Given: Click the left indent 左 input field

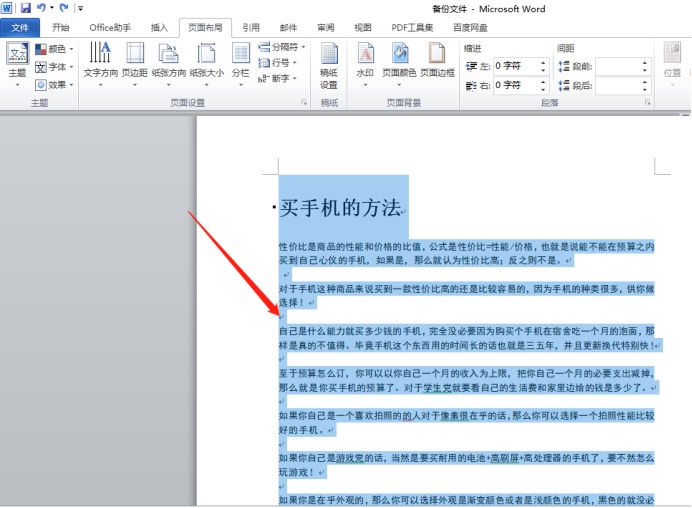Looking at the screenshot, I should [x=515, y=66].
